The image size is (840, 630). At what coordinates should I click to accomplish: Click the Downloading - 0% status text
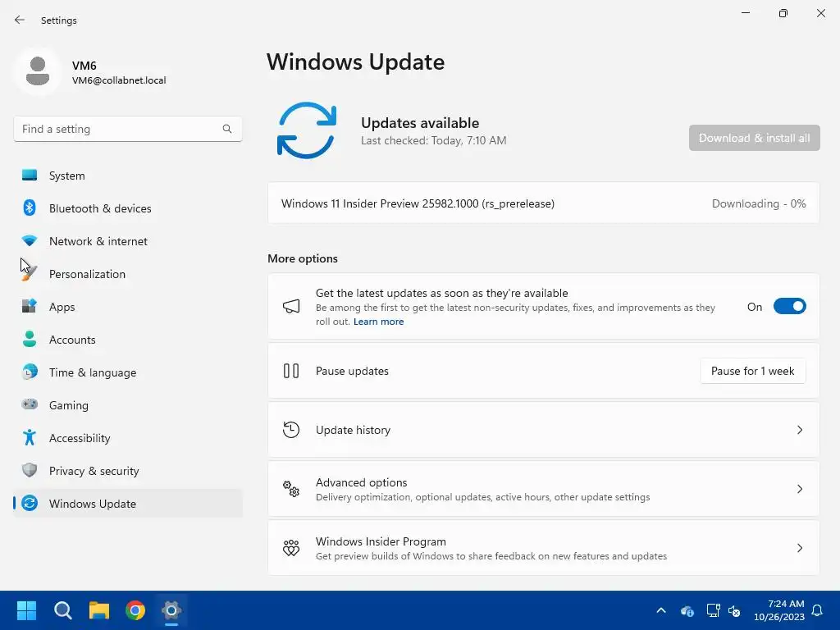click(759, 203)
